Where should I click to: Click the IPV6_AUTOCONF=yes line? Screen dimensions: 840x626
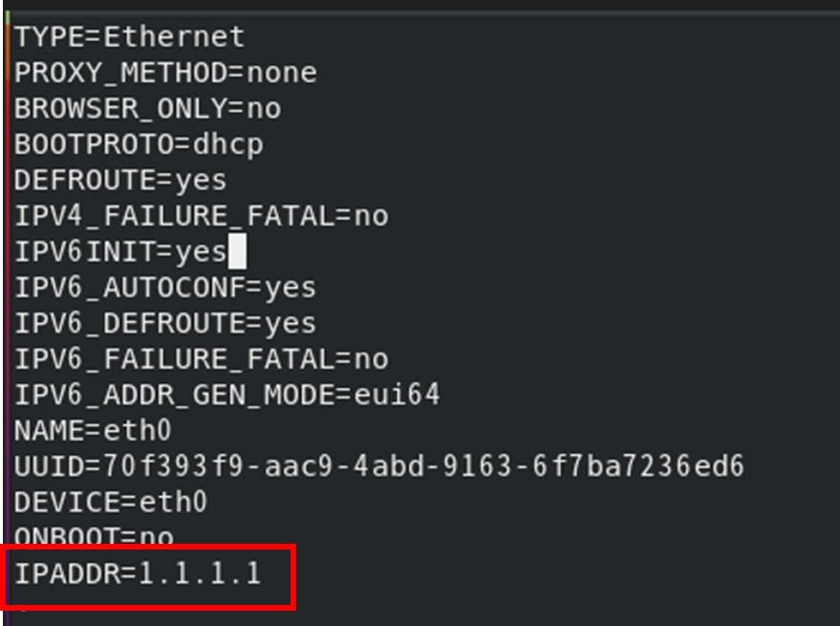tap(164, 288)
